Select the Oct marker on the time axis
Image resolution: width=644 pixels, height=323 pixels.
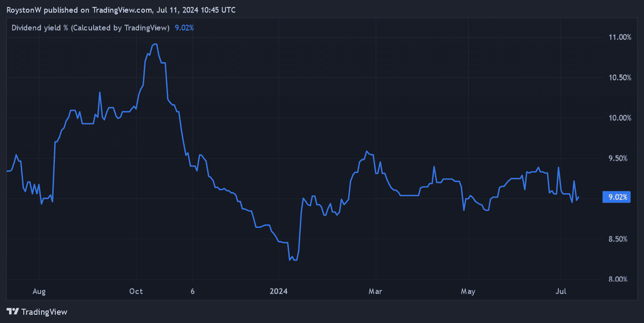pyautogui.click(x=136, y=291)
